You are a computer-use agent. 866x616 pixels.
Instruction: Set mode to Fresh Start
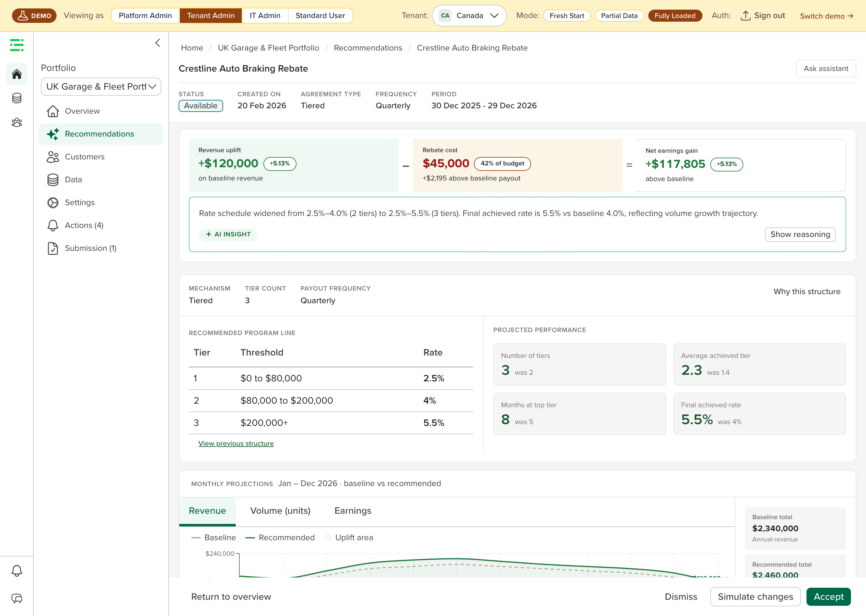click(567, 16)
